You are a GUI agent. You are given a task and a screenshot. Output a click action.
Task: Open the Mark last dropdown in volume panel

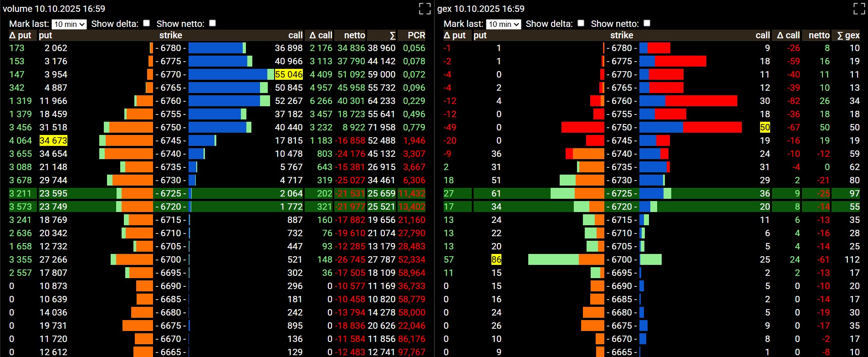(x=69, y=24)
